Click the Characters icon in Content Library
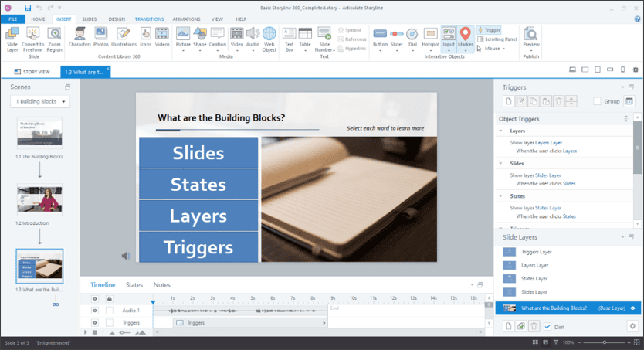Viewport: 644px width, 350px height. [x=80, y=37]
